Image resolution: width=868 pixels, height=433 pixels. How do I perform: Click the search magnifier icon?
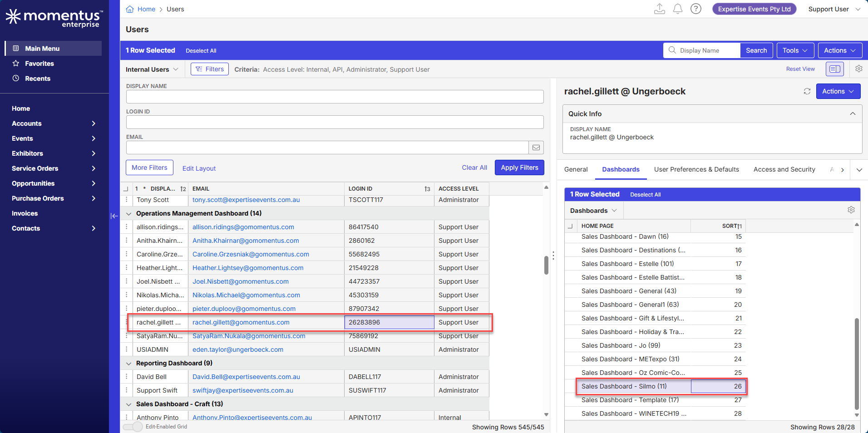pos(672,50)
